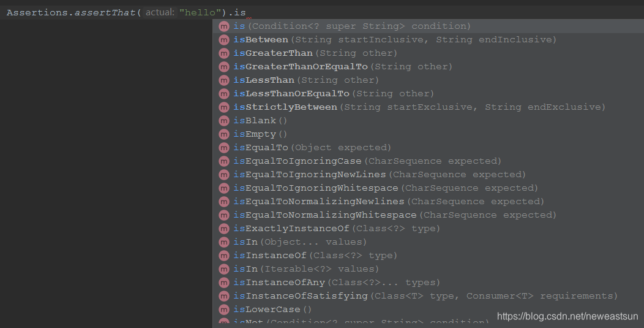Screen dimensions: 644x328
Task: Pick isGreaterThan from the completion list
Action: tap(429, 53)
